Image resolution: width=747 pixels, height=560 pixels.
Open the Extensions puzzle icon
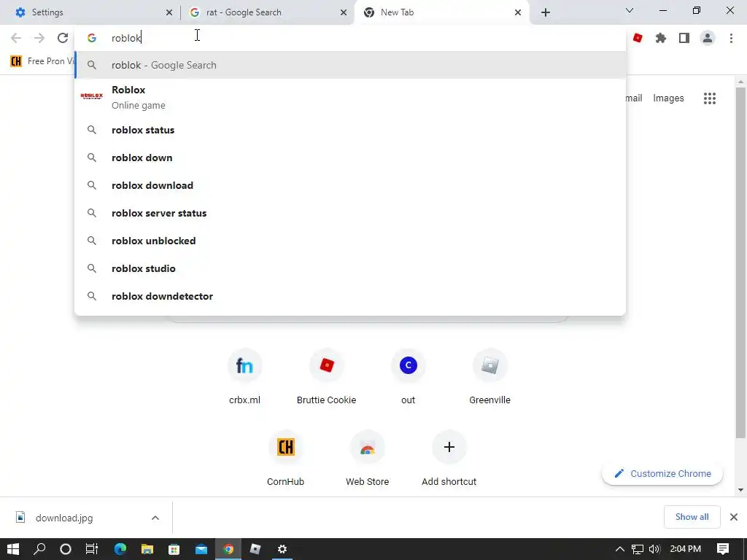point(661,38)
